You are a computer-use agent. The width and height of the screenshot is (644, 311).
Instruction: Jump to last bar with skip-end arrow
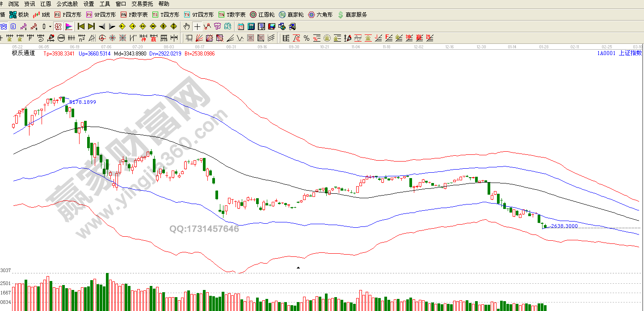91,26
